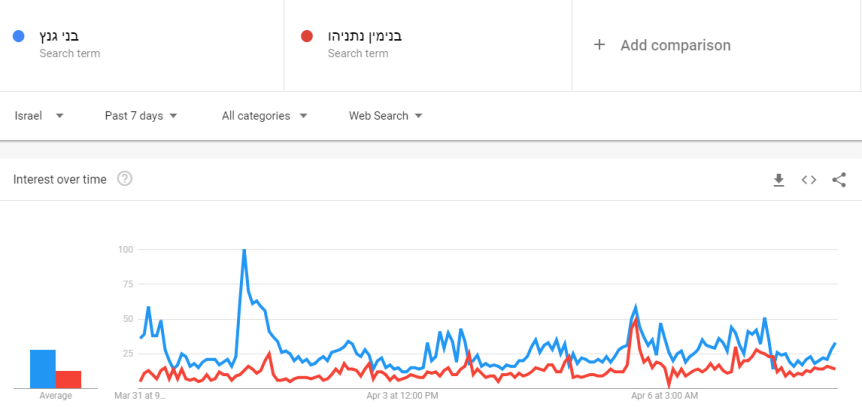Open the All categories dropdown
The image size is (862, 407).
point(264,116)
